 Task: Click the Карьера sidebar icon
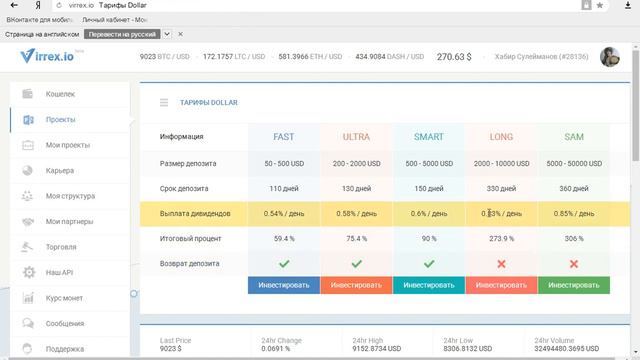pos(27,171)
